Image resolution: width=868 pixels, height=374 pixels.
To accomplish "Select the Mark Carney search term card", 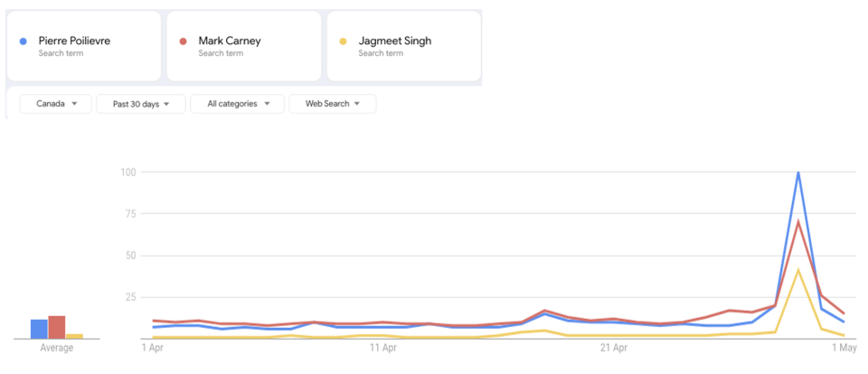I will (244, 46).
